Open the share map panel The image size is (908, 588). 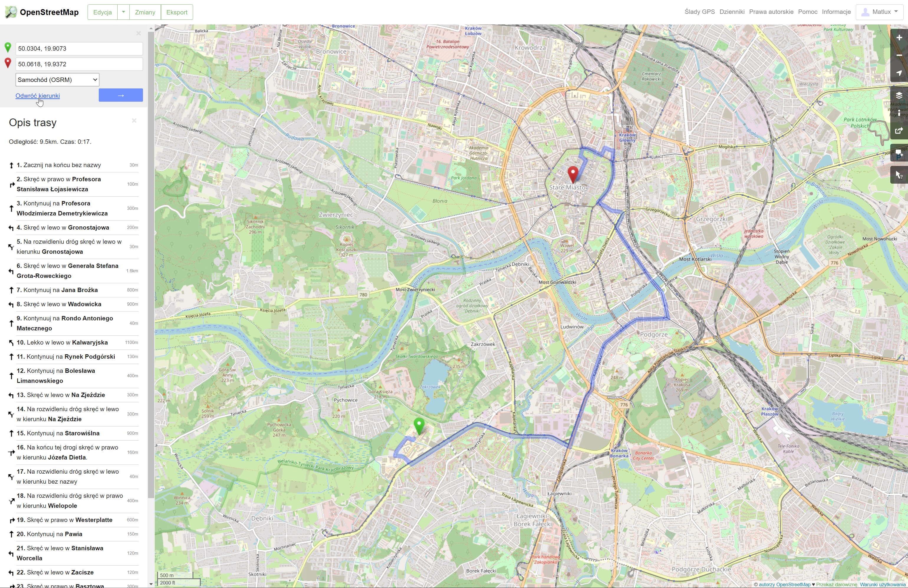pyautogui.click(x=899, y=130)
